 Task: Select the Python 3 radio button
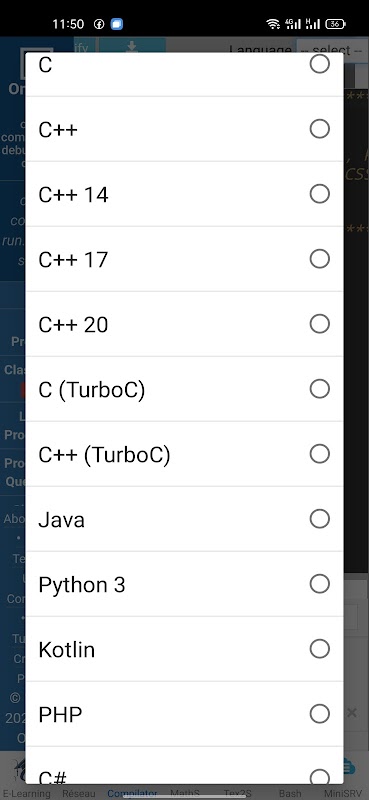(x=319, y=584)
